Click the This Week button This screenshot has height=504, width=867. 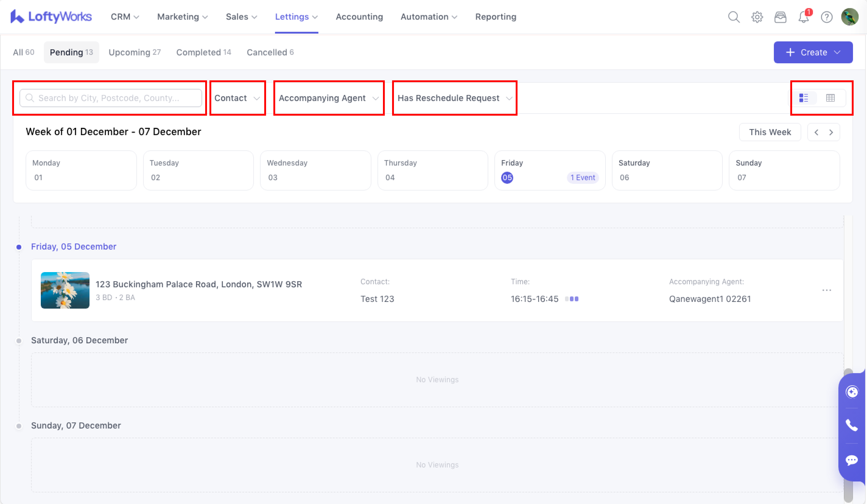click(x=770, y=132)
